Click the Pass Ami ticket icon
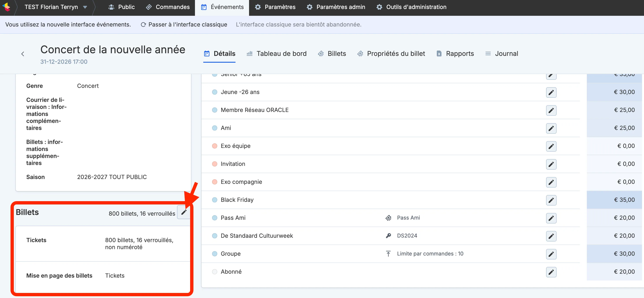 tap(388, 218)
